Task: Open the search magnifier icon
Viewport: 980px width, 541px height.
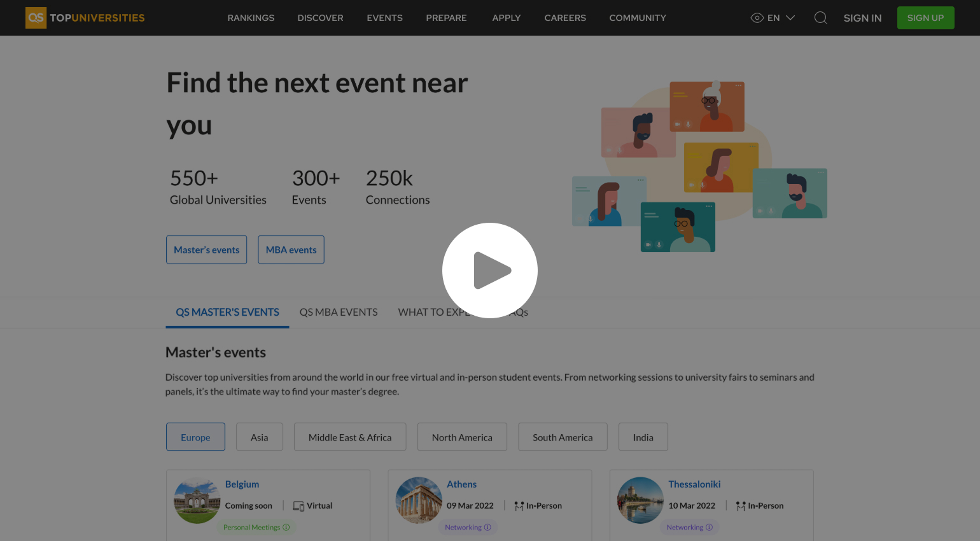Action: pos(821,18)
